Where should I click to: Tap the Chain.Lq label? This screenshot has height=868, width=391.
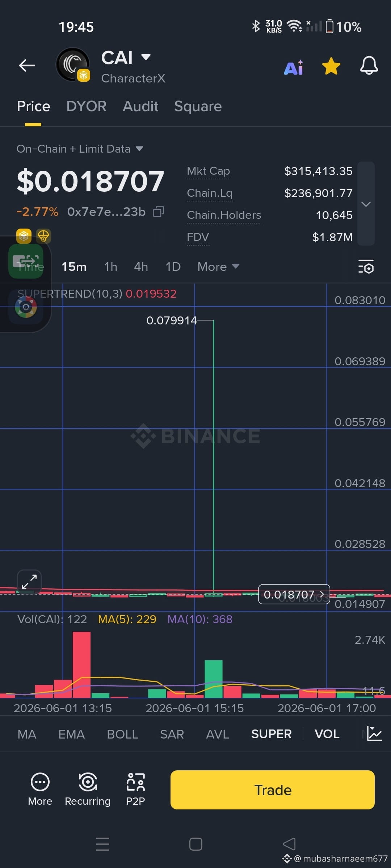click(210, 193)
